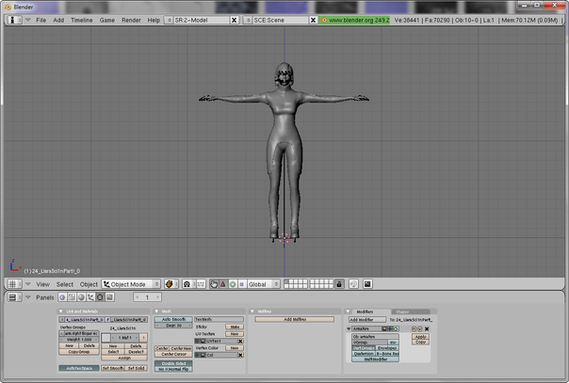Select the translate manipulator triangle icon
Viewport: 569px width, 383px height.
tap(223, 284)
